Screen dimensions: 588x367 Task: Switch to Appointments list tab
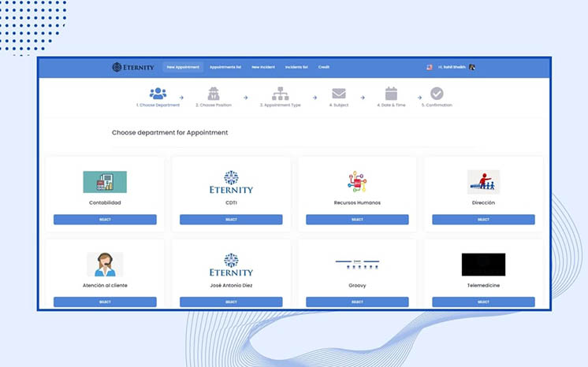click(x=225, y=67)
